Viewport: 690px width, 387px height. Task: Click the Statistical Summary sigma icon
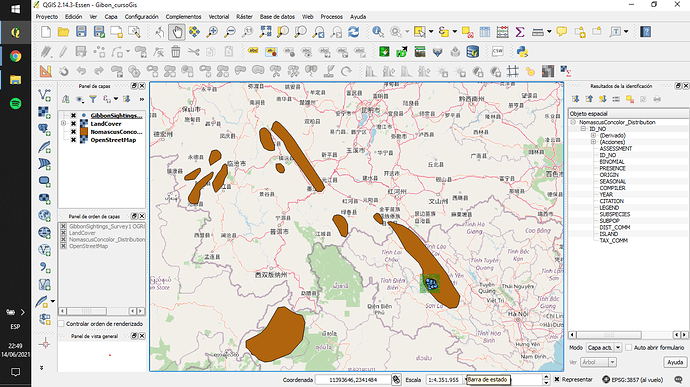[x=520, y=32]
